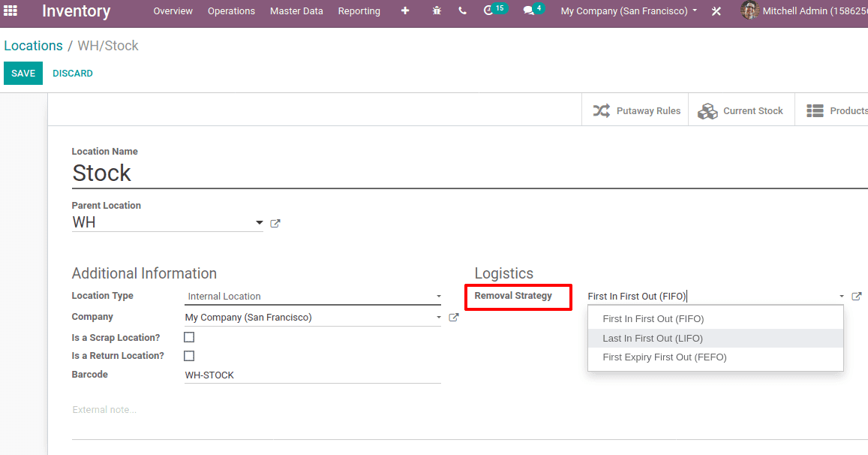Click the phone VoIP icon
The width and height of the screenshot is (868, 455).
coord(462,11)
